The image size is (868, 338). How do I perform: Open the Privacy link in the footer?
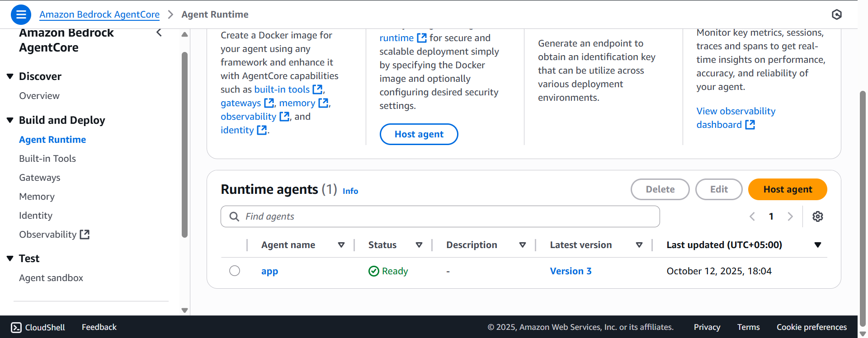(707, 327)
